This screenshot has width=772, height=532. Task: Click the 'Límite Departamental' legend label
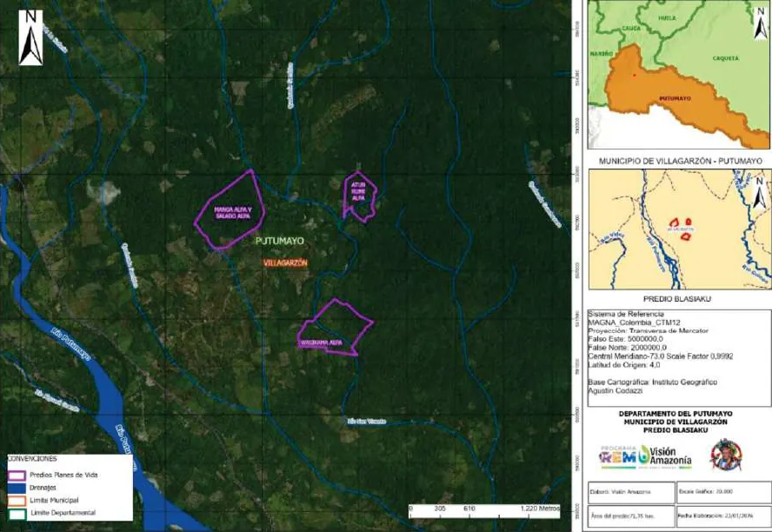(63, 513)
